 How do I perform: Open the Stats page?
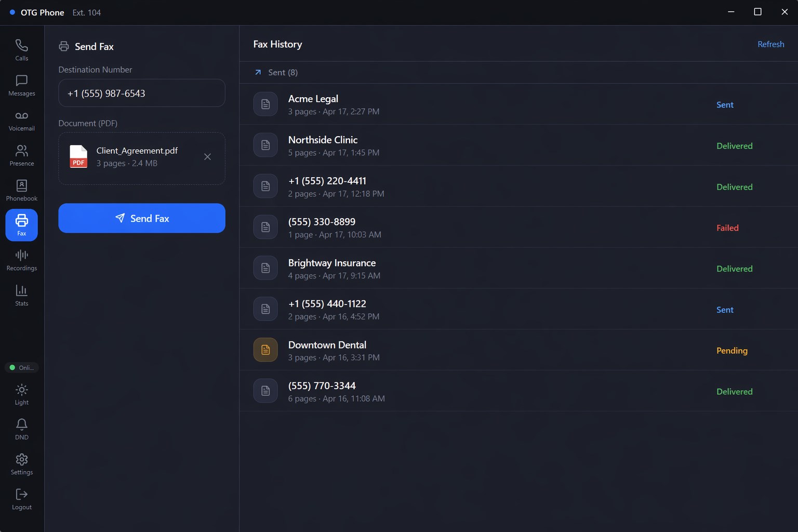(22, 295)
